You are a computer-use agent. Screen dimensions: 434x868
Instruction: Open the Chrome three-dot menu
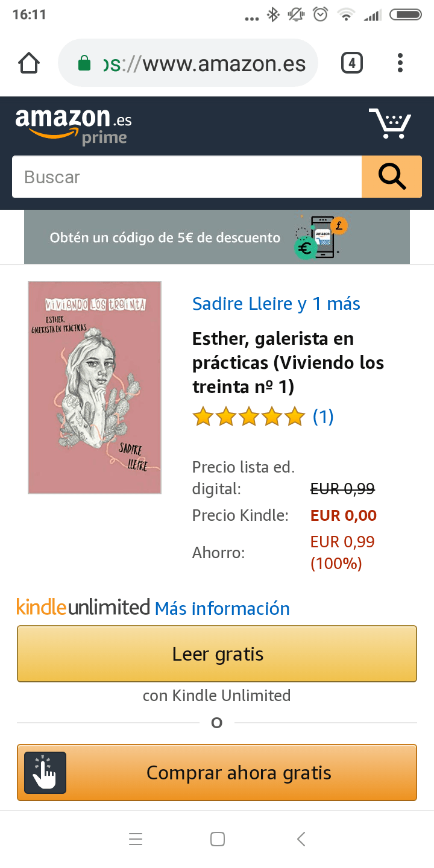(x=400, y=63)
